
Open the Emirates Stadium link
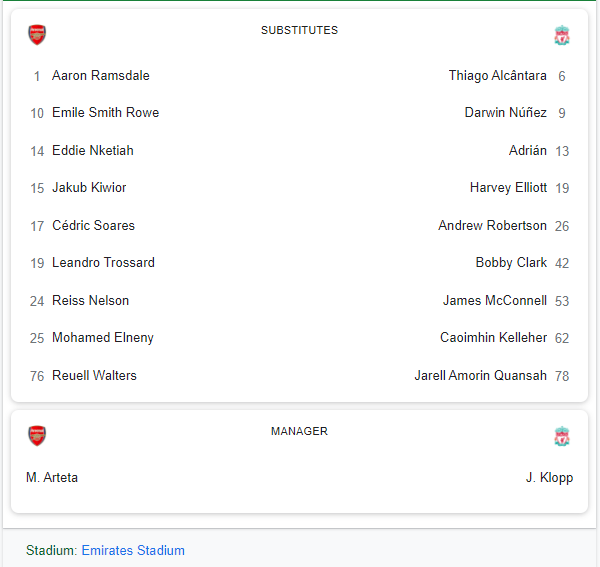[133, 550]
